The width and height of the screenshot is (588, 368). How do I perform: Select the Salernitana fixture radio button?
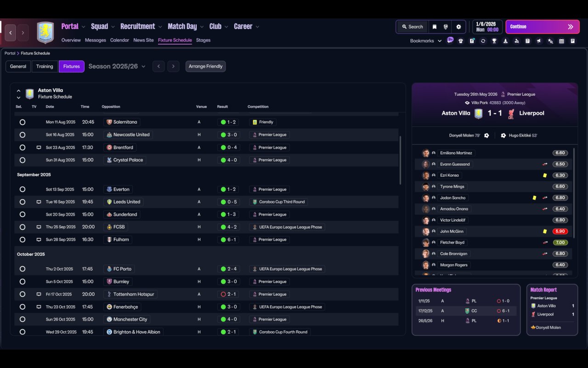point(23,122)
